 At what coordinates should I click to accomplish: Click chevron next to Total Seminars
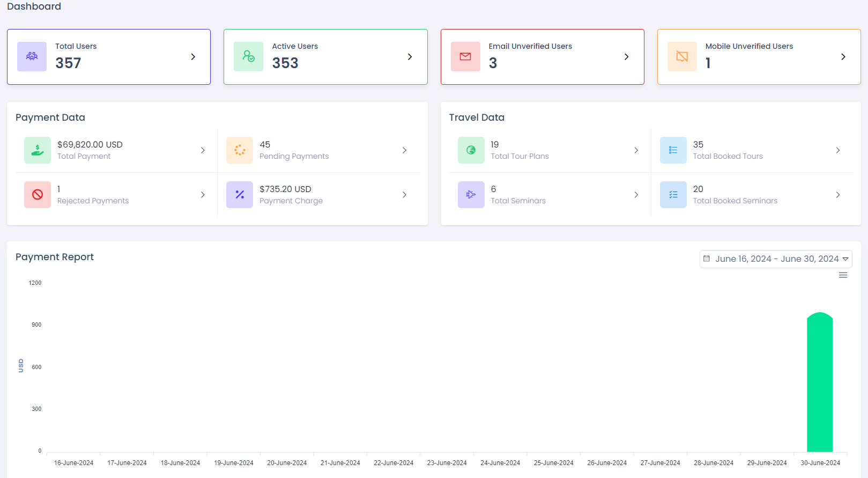pyautogui.click(x=636, y=195)
